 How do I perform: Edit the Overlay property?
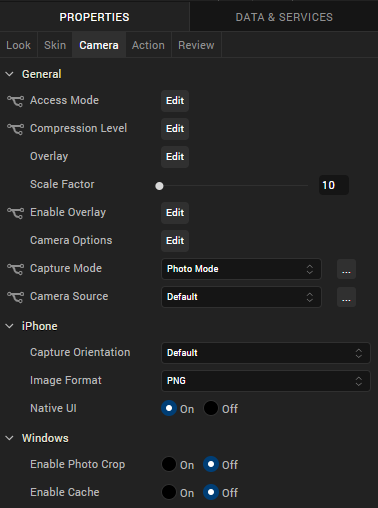pyautogui.click(x=175, y=157)
